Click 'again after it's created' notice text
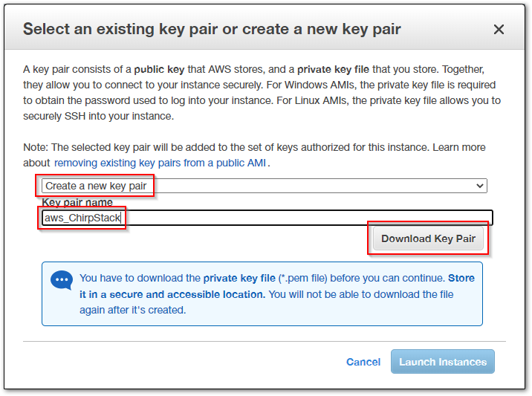532x396 pixels. pyautogui.click(x=133, y=310)
